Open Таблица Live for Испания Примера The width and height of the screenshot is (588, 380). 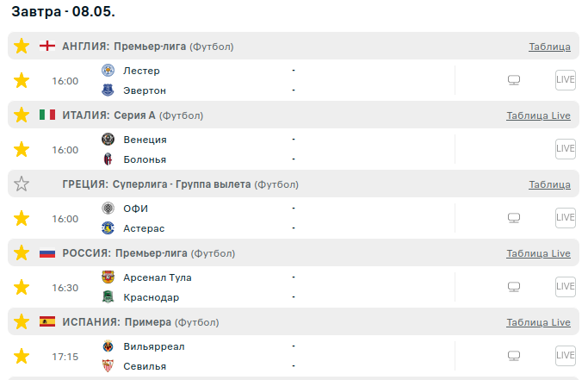click(x=538, y=322)
